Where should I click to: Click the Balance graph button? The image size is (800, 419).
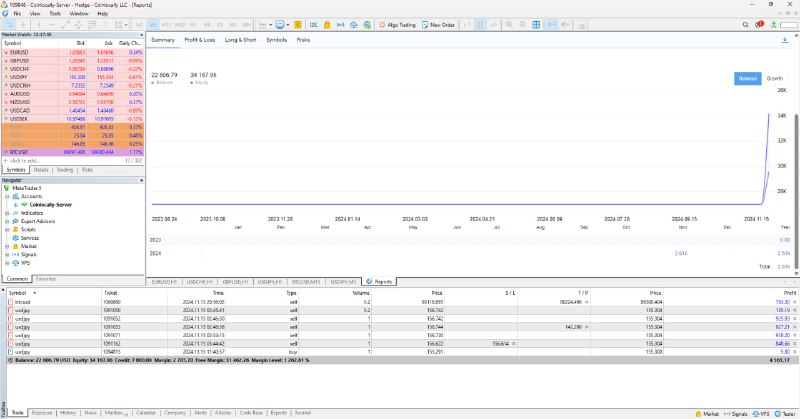[747, 79]
